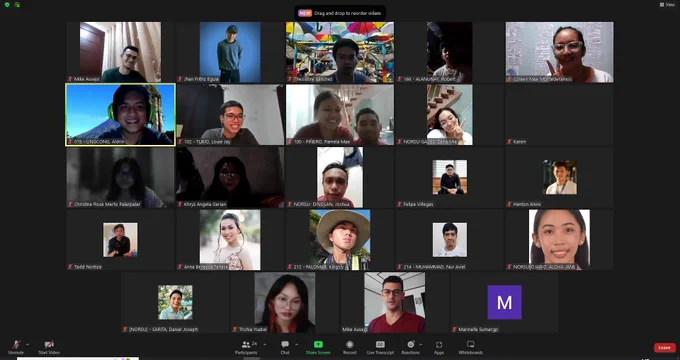Click the Start Video camera icon
680x360 pixels.
pyautogui.click(x=49, y=344)
